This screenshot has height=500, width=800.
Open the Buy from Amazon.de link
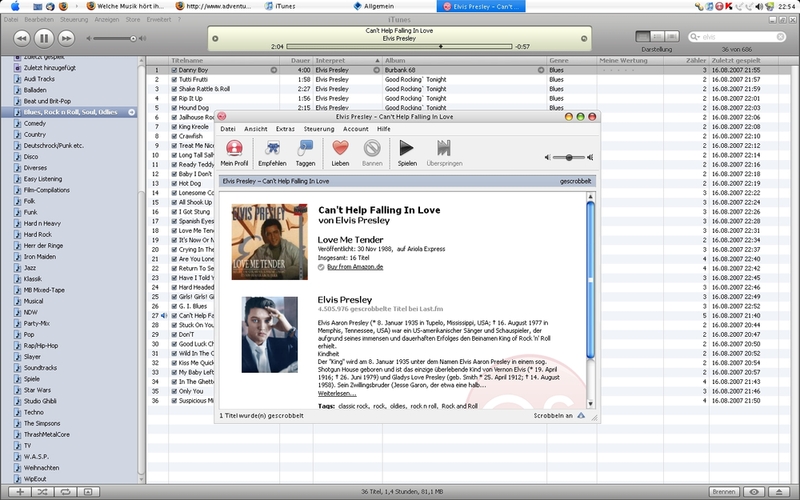355,267
